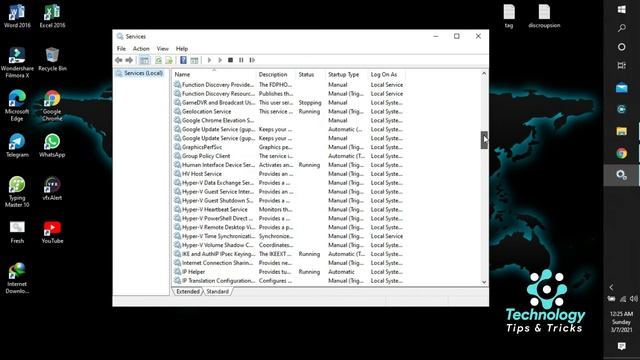
Task: Open YouTube desktop shortcut
Action: coord(52,232)
